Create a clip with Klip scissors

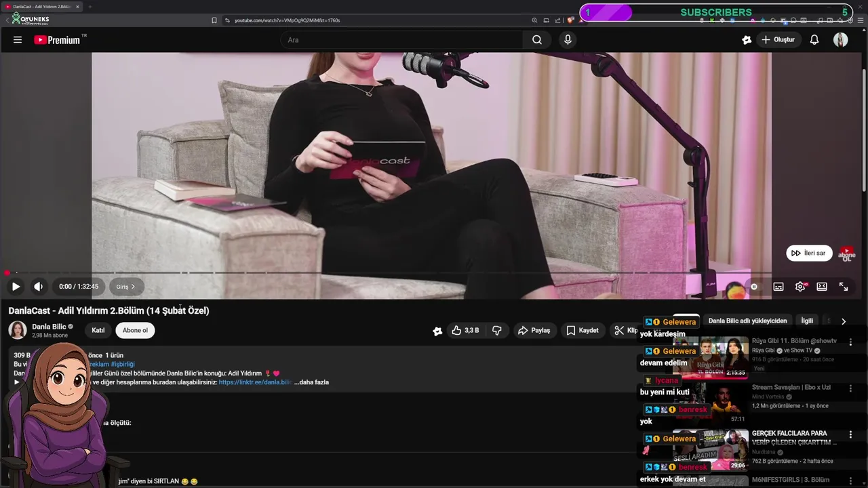tap(625, 330)
